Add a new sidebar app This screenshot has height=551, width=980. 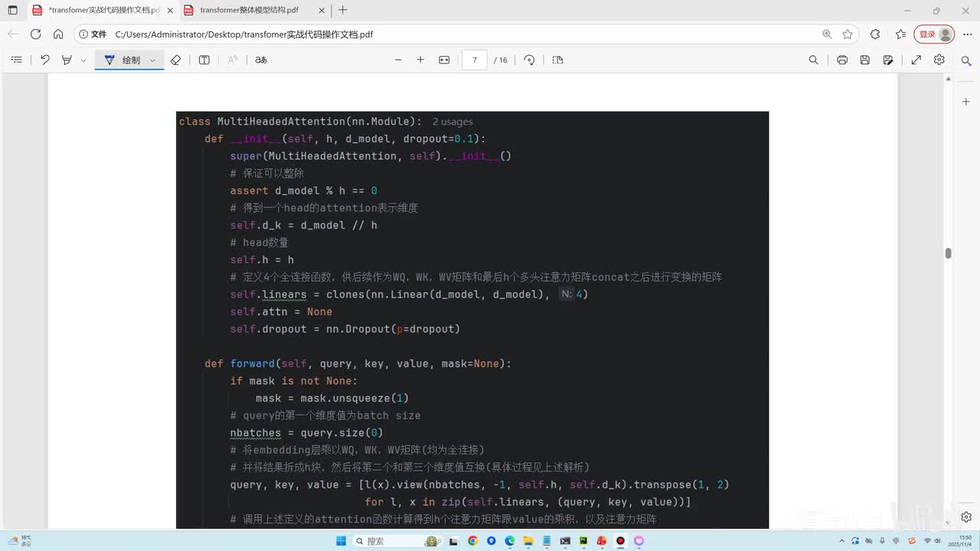click(966, 102)
